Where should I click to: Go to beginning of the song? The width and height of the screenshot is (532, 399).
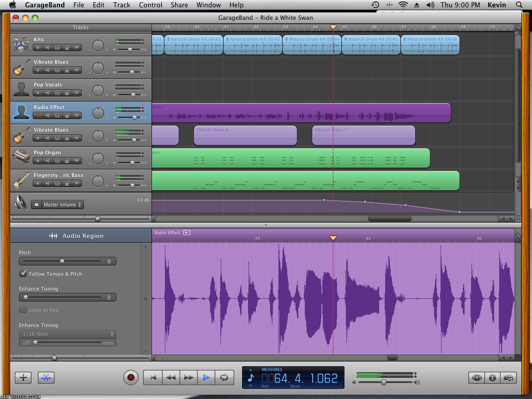coord(153,378)
